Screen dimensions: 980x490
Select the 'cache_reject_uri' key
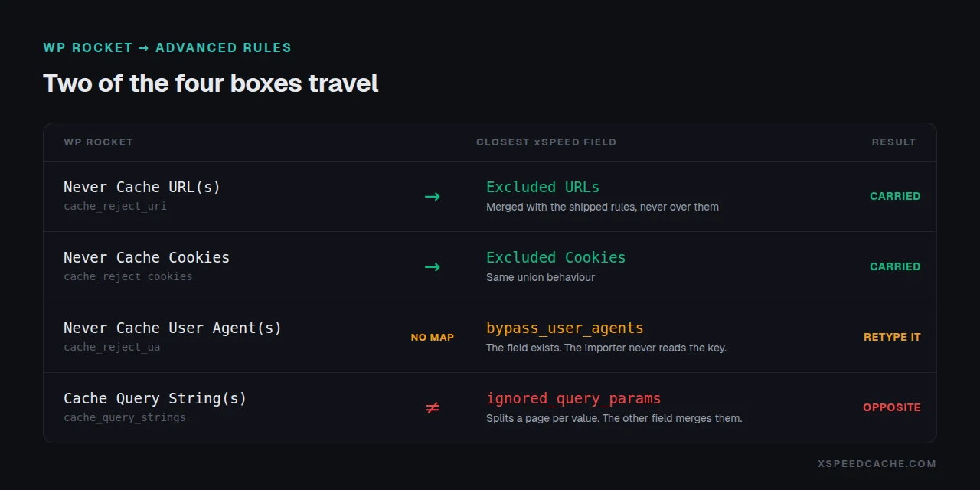tap(115, 207)
